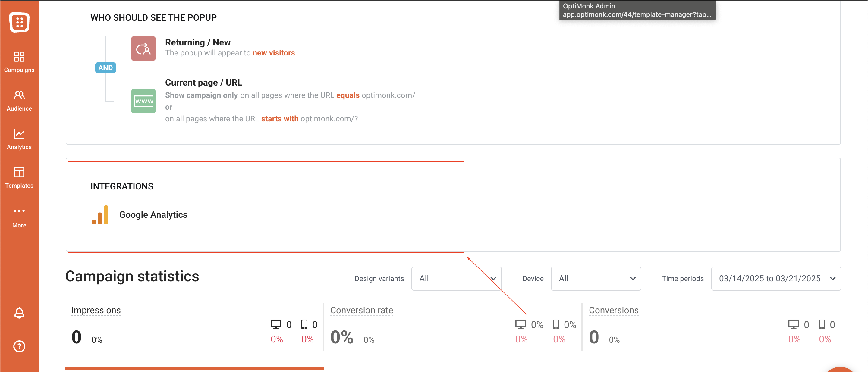Open the Templates section
This screenshot has width=868, height=372.
pos(19,178)
